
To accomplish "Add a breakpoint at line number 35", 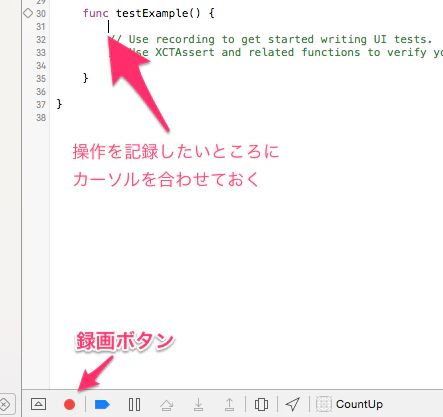I will tap(41, 78).
